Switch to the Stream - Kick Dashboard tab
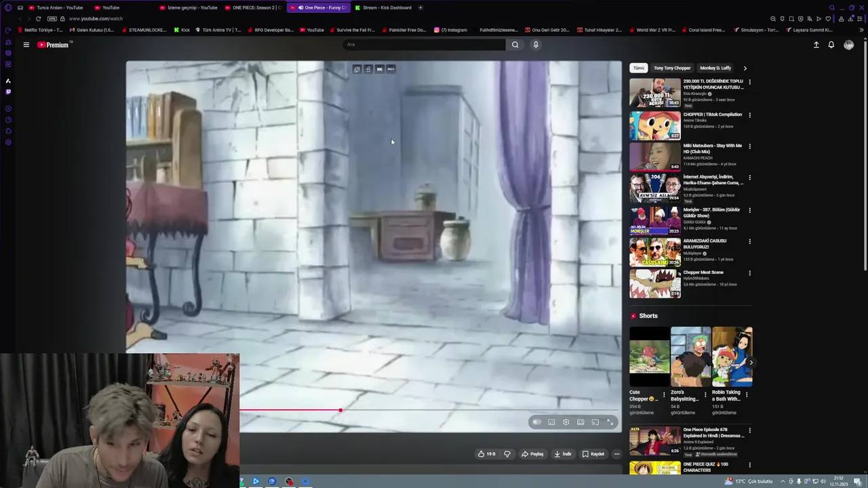 [x=383, y=7]
